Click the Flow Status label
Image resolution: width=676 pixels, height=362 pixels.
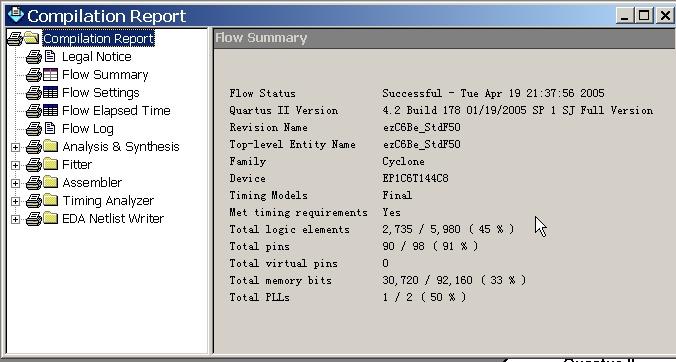[263, 94]
